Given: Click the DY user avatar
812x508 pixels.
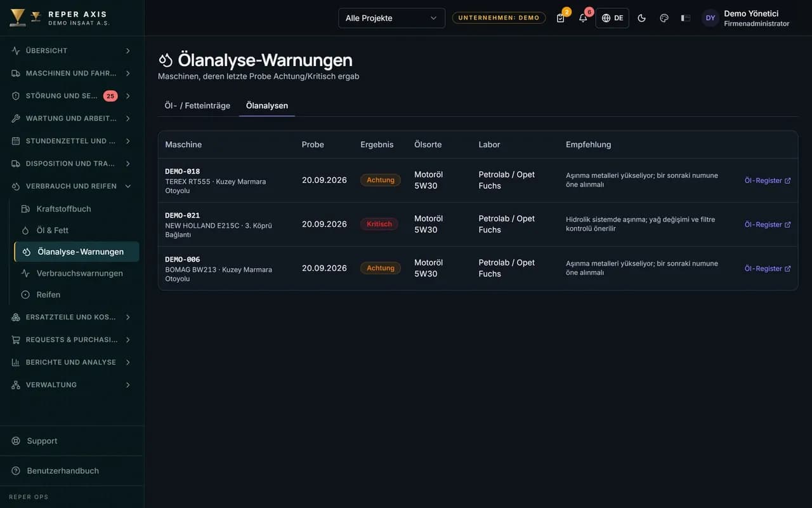Looking at the screenshot, I should pos(710,18).
